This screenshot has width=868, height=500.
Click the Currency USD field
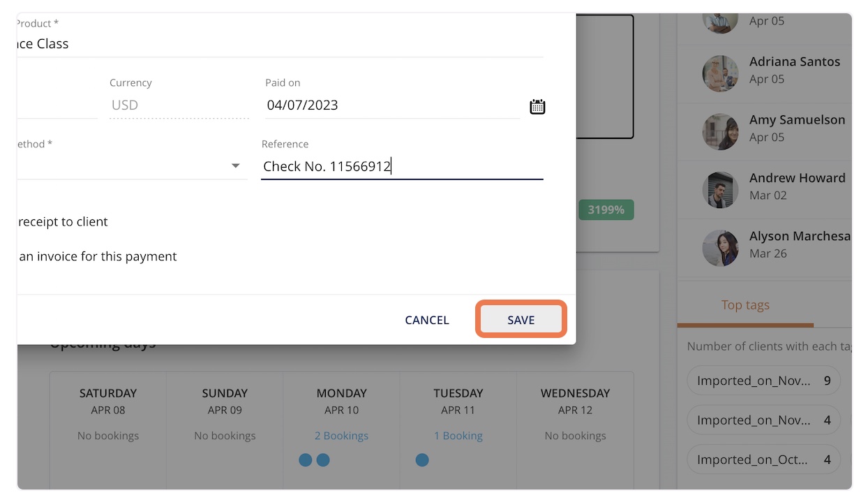tap(179, 105)
